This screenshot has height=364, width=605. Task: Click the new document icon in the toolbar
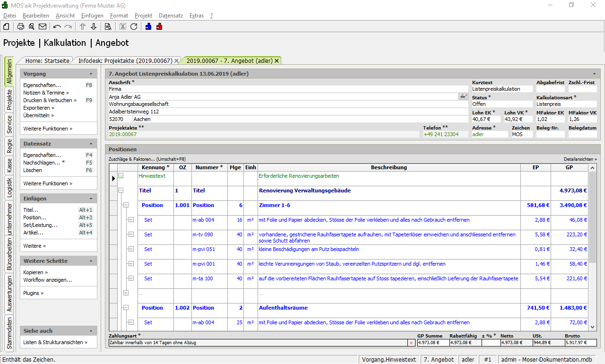point(6,26)
